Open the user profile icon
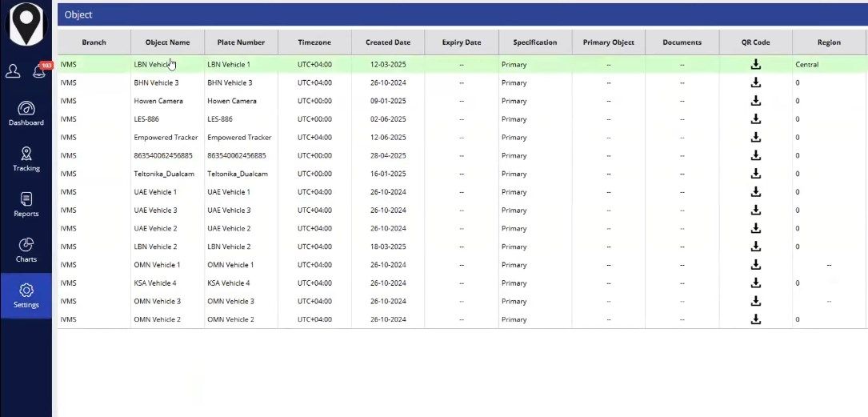Screen dimensions: 868x417 pos(13,71)
